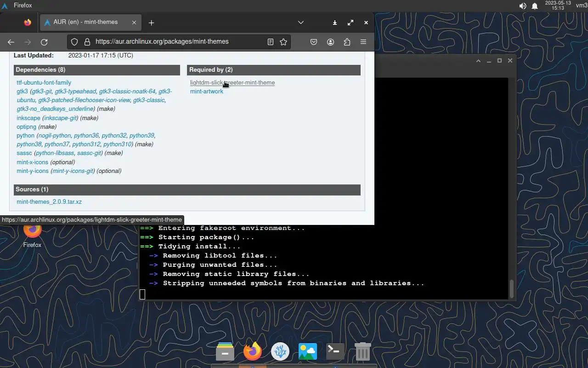Select the AUR mint-themes tab
The image size is (588, 368).
(90, 22)
